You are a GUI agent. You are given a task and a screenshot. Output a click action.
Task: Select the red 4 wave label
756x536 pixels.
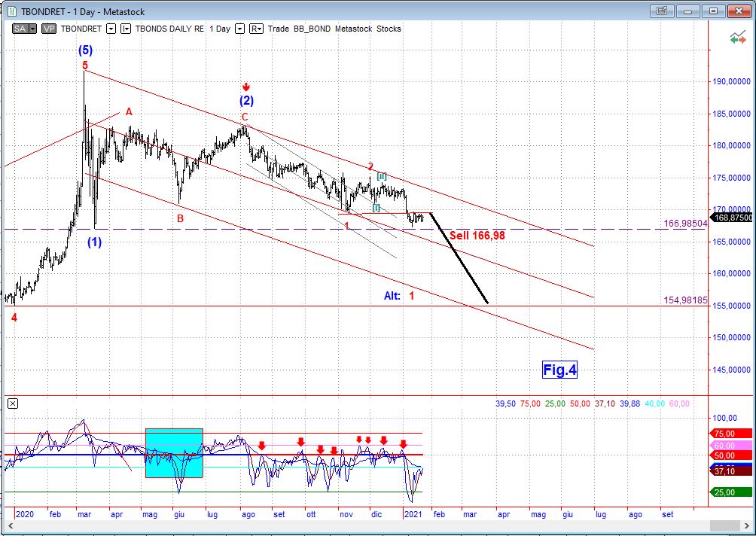pos(14,317)
